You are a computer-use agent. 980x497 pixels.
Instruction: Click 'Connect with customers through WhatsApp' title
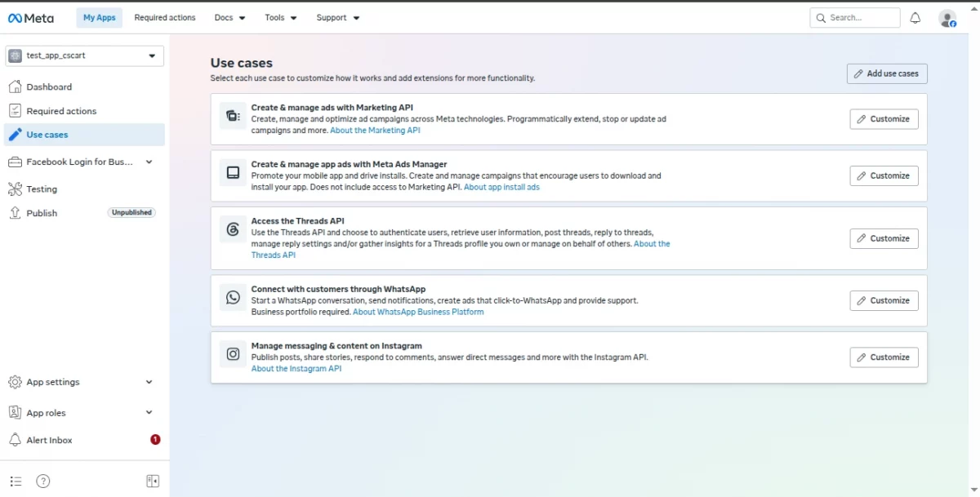(338, 289)
